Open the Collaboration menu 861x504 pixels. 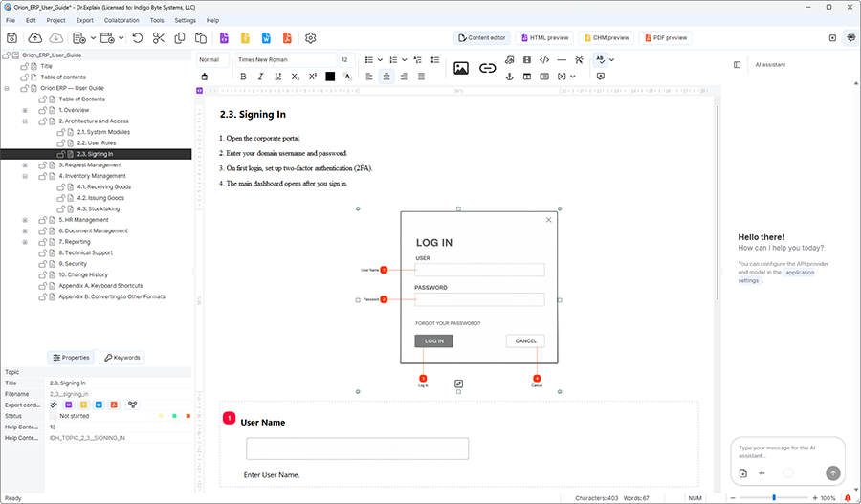click(x=121, y=20)
